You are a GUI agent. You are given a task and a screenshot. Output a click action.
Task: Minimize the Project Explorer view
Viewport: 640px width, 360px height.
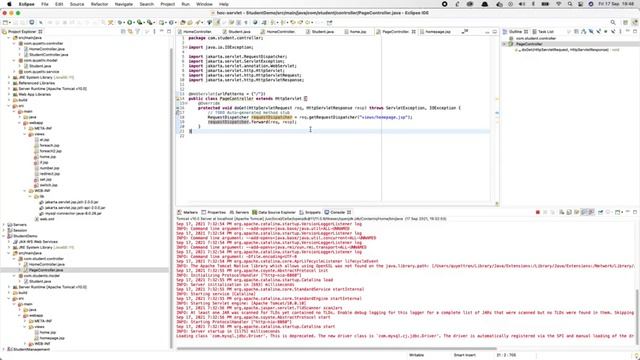pyautogui.click(x=162, y=31)
